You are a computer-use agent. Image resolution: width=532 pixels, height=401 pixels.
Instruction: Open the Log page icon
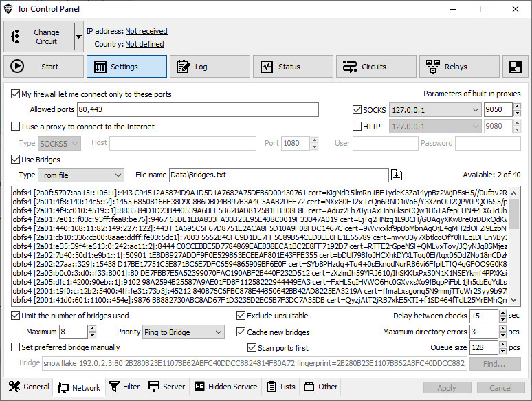(184, 67)
